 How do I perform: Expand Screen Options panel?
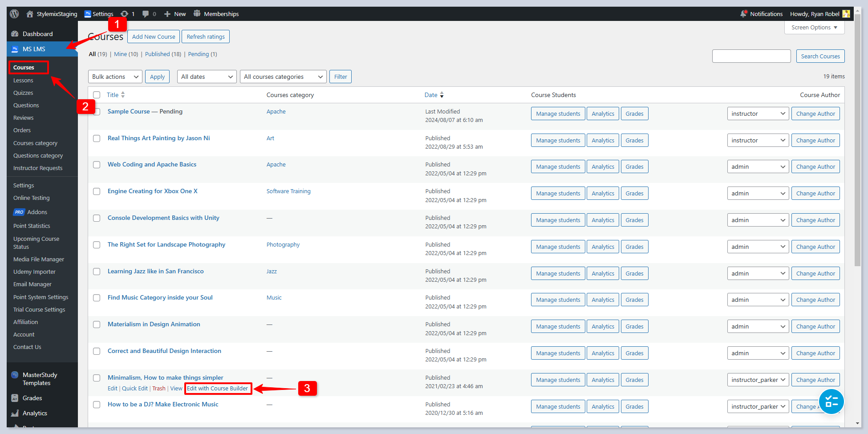[814, 28]
